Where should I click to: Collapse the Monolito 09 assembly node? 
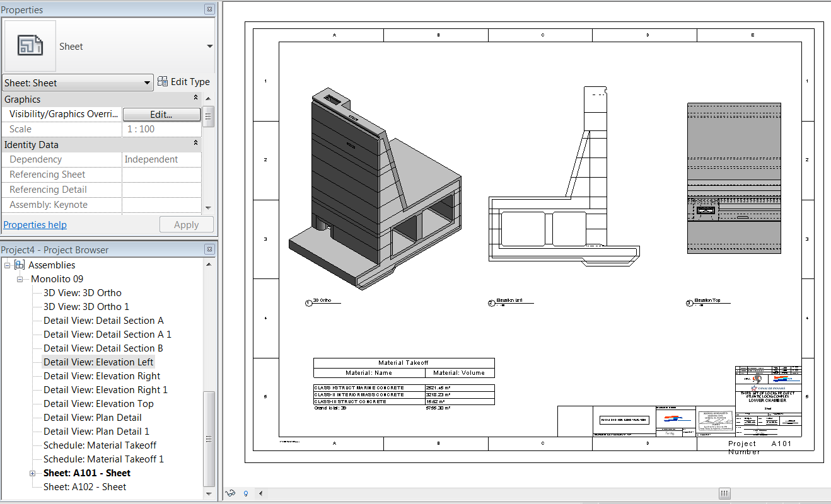click(x=20, y=279)
